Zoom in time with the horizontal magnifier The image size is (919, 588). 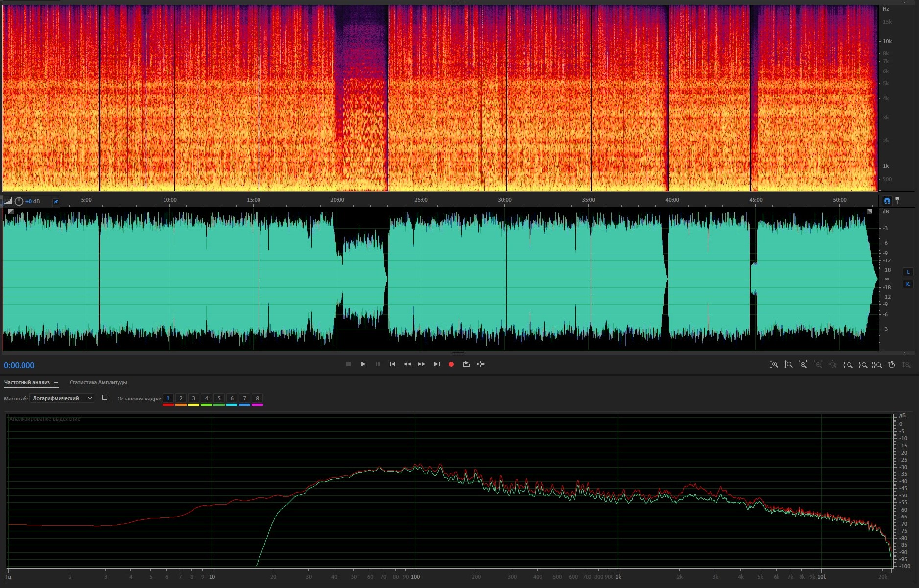(803, 365)
